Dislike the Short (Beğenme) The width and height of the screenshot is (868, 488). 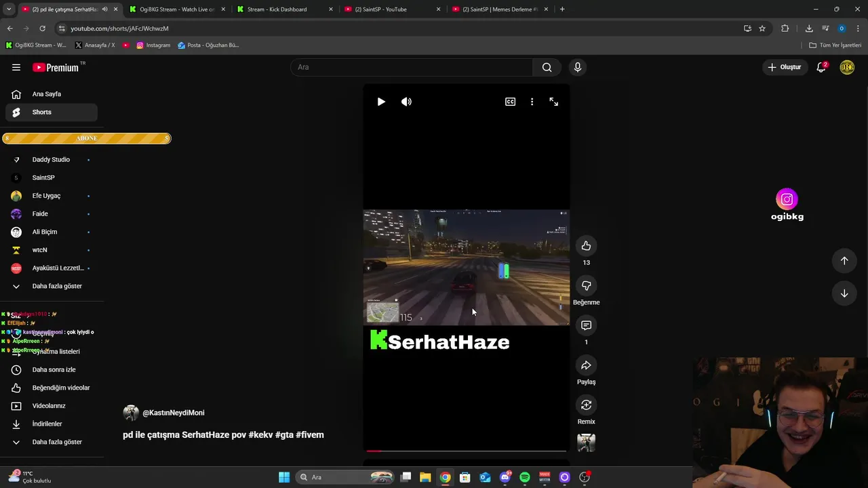(586, 286)
